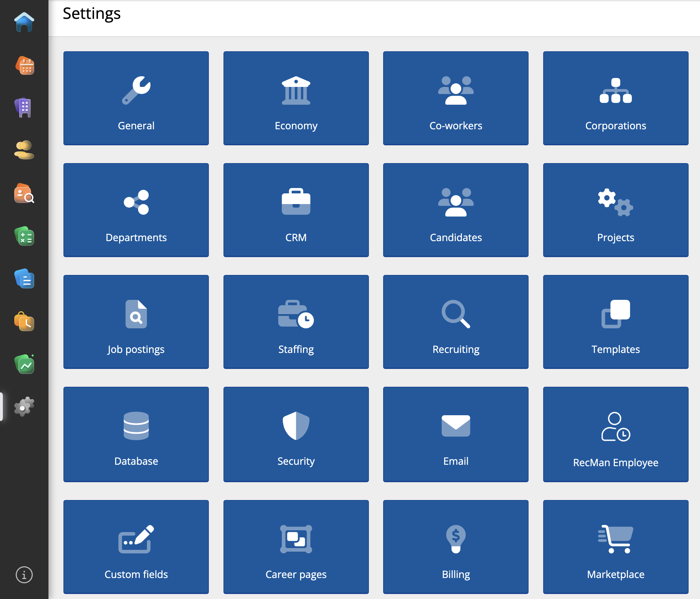The image size is (700, 599).
Task: Click the briefcase clock icon in Staffing
Action: pos(296,314)
